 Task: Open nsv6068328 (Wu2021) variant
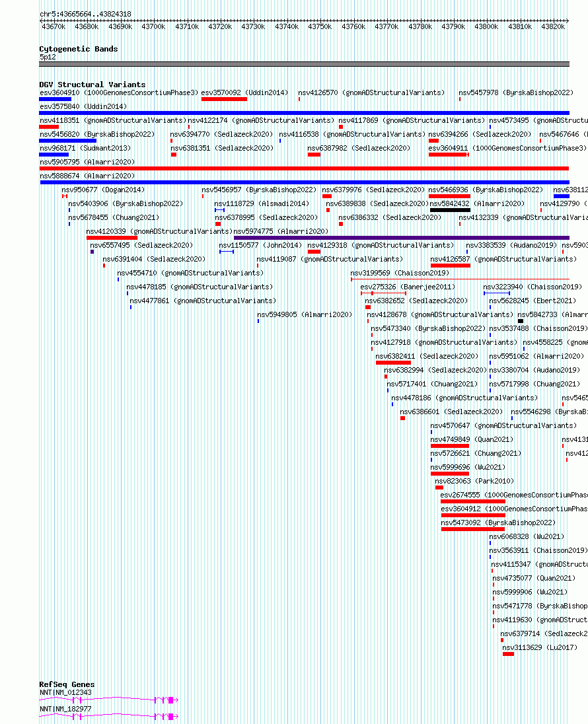[526, 536]
